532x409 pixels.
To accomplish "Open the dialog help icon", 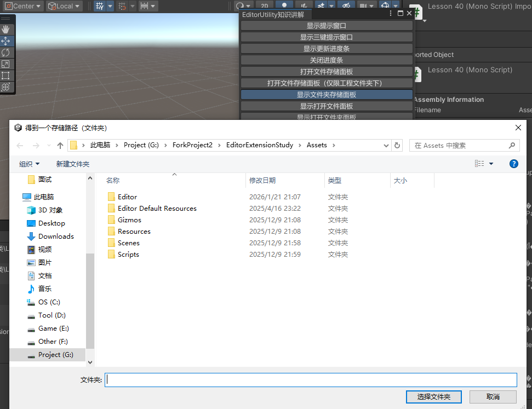I will pyautogui.click(x=514, y=164).
